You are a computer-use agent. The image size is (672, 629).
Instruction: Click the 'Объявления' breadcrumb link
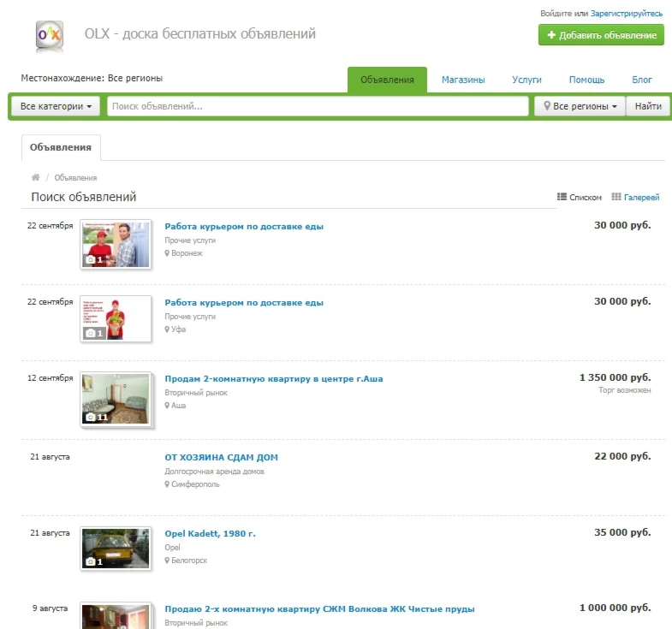(75, 177)
